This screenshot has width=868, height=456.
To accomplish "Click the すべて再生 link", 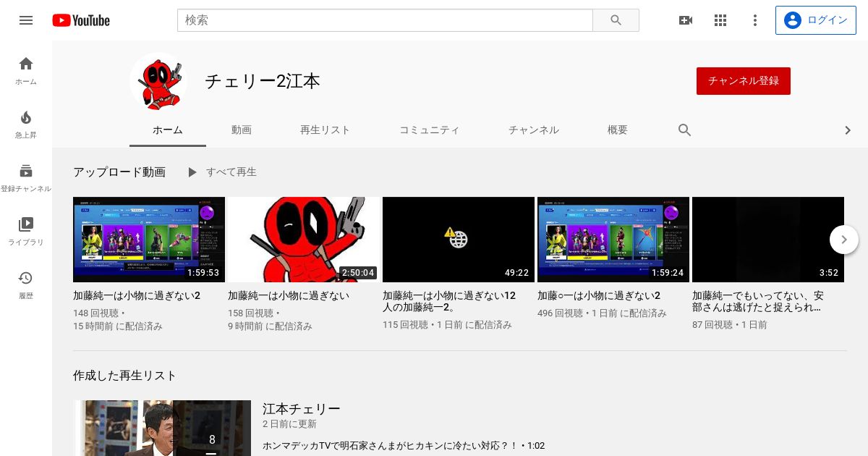I will click(x=231, y=172).
